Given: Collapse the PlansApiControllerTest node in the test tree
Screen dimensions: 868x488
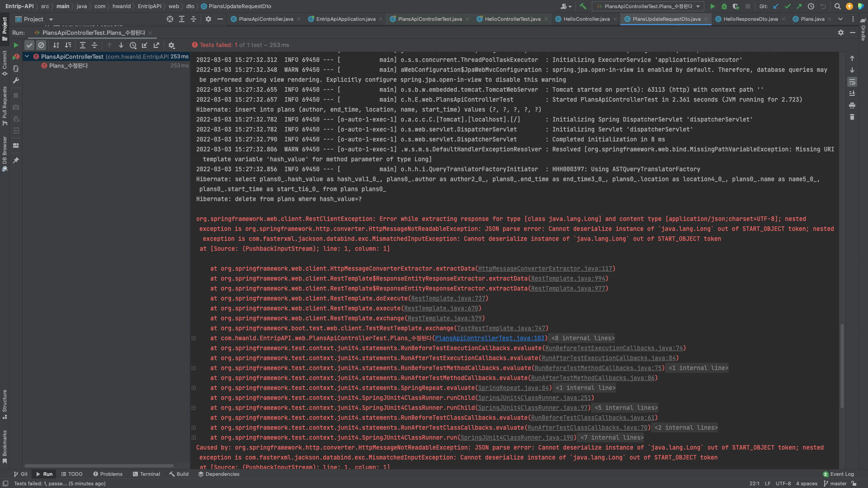Looking at the screenshot, I should click(27, 56).
